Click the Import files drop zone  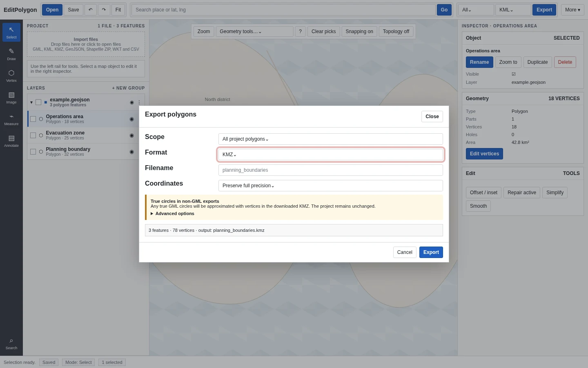[86, 44]
